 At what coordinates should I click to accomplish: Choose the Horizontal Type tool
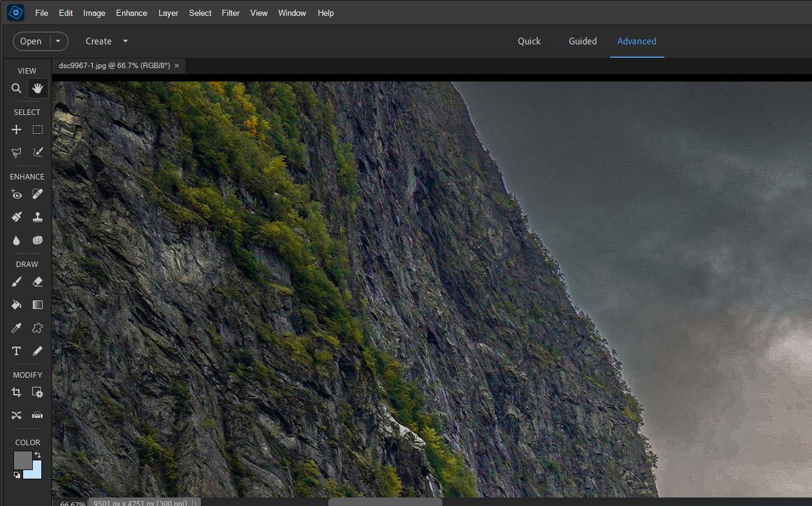tap(16, 351)
